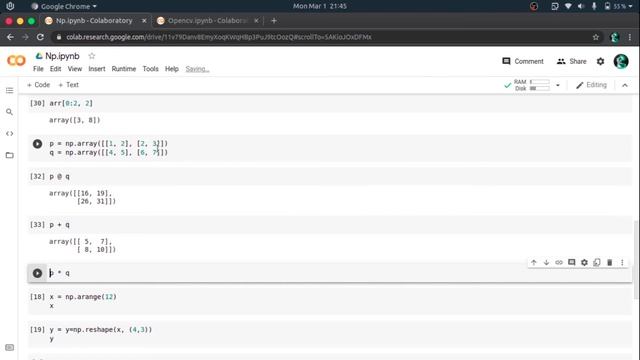
Task: Open the Chrome three-dot menu
Action: point(630,37)
